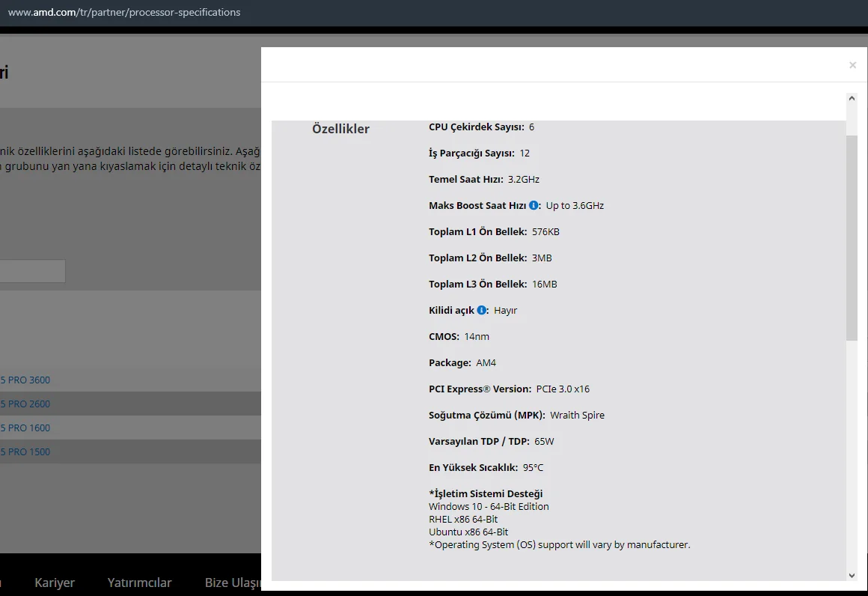The height and width of the screenshot is (596, 868).
Task: Click the info icon beside Maks Boost Saat Hızı
Action: tap(534, 205)
